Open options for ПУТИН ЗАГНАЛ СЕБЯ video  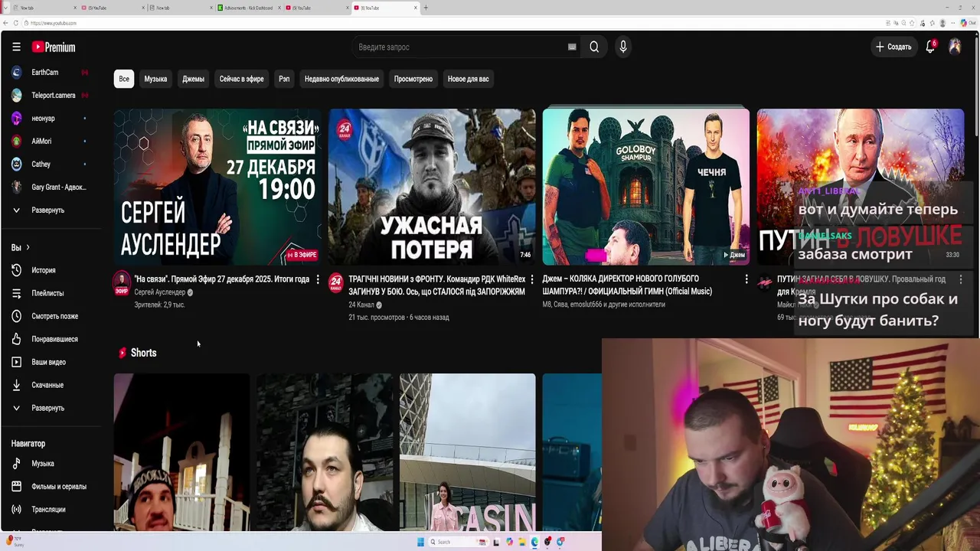click(961, 279)
